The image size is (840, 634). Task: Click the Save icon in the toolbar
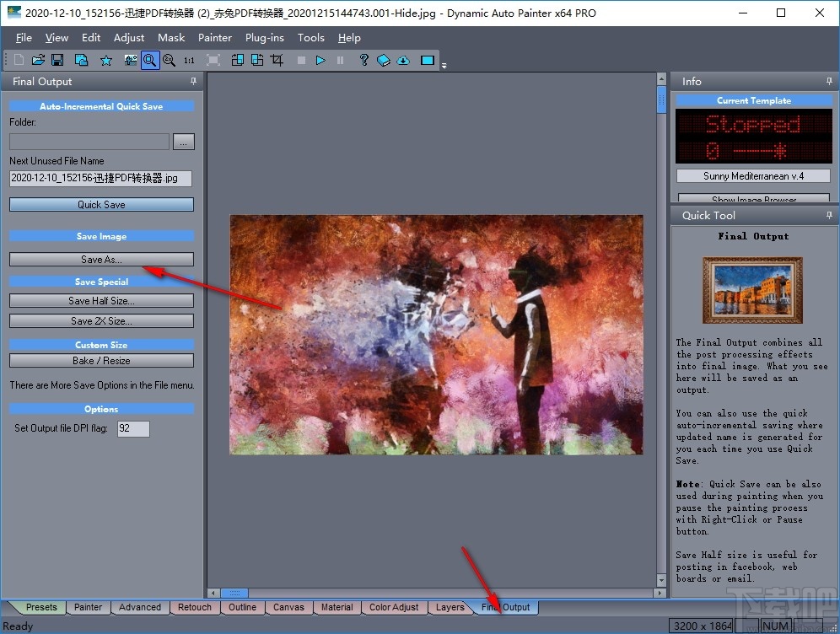pyautogui.click(x=57, y=60)
